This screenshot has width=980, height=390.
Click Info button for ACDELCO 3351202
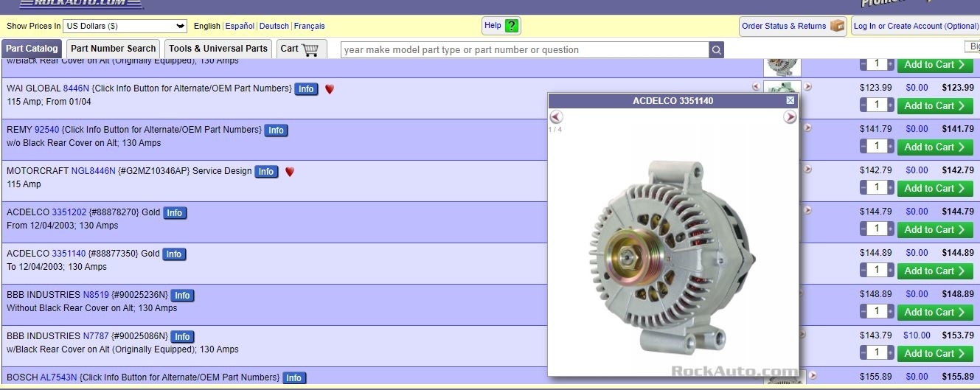pyautogui.click(x=174, y=213)
